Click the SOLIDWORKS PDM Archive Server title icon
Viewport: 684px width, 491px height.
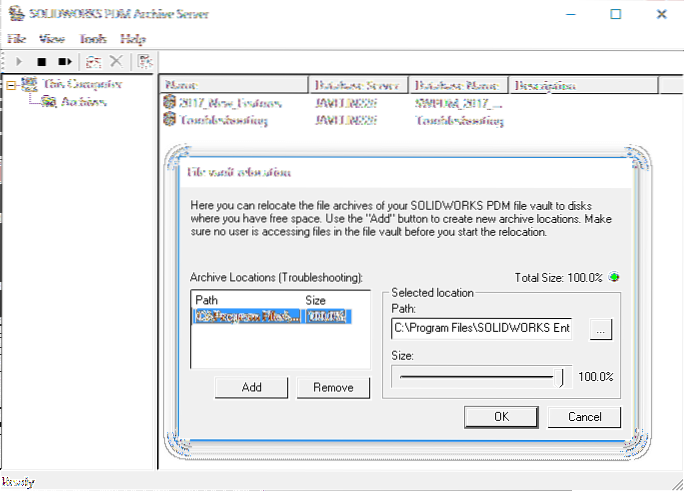point(17,14)
